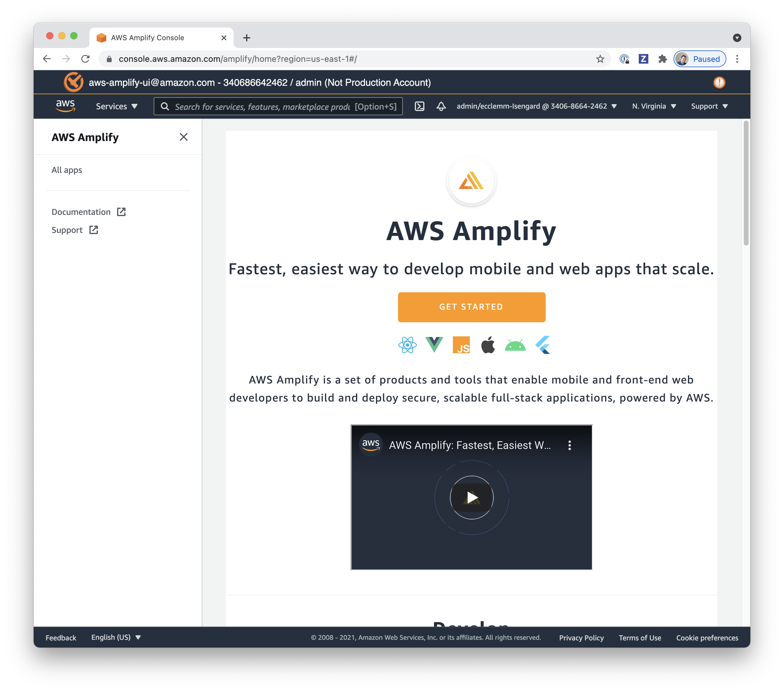Open the Chrome three-dot menu

tap(737, 59)
